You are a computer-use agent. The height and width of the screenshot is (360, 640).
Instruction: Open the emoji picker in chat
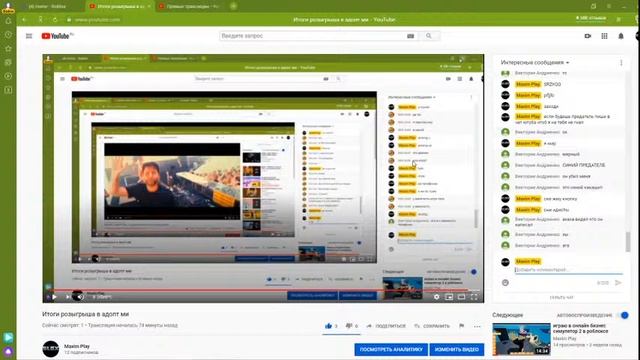point(505,282)
